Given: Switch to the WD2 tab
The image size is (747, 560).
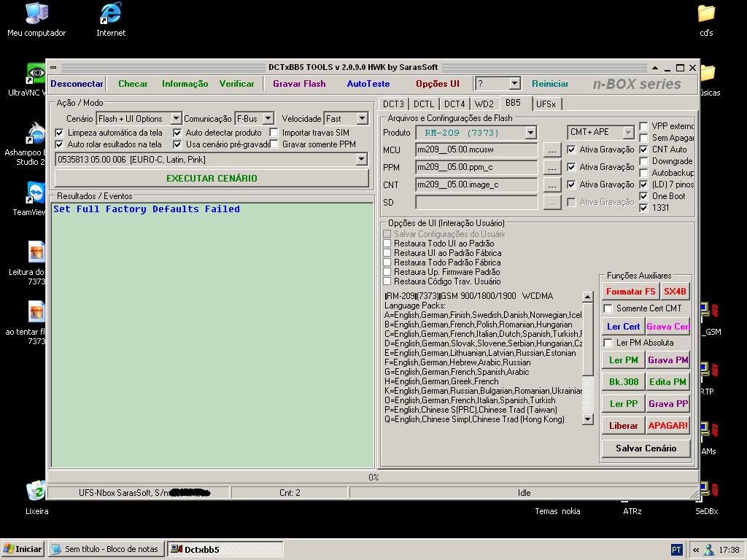Looking at the screenshot, I should click(x=484, y=104).
